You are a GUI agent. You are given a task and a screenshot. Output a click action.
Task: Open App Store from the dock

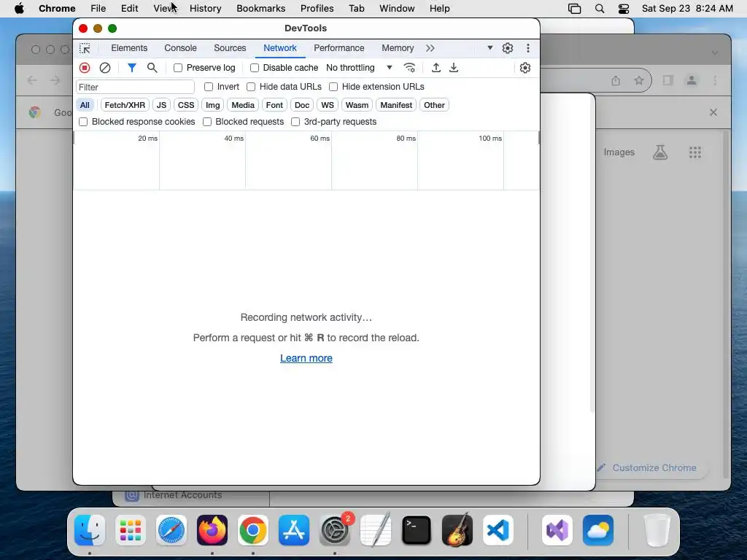point(294,530)
